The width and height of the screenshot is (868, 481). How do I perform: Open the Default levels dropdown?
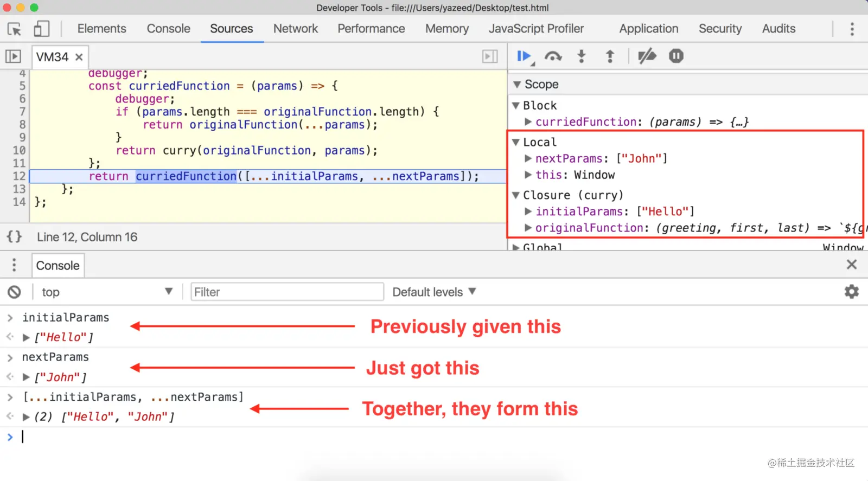(434, 292)
